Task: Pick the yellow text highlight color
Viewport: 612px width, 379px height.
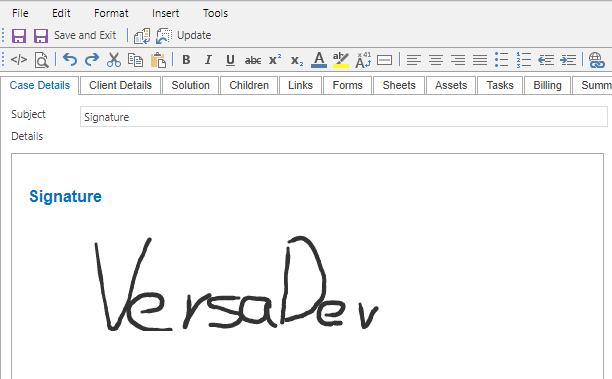Action: tap(341, 60)
